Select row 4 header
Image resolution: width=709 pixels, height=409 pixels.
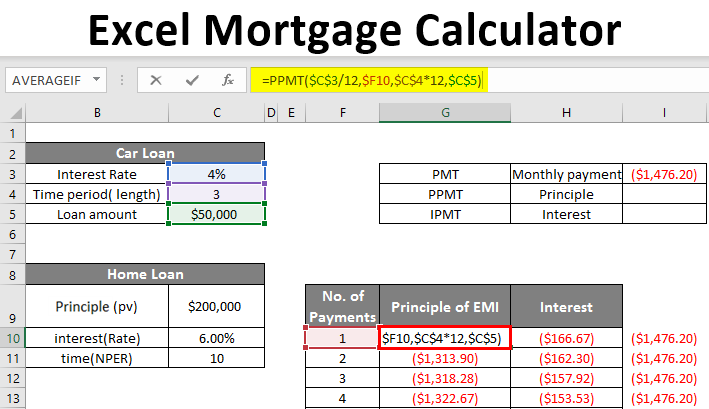pyautogui.click(x=13, y=194)
